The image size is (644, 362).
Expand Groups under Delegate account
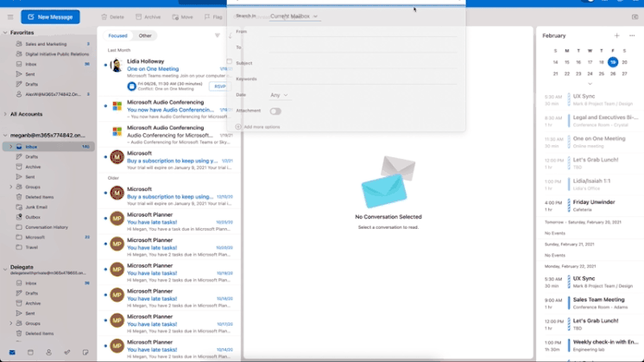(11, 323)
